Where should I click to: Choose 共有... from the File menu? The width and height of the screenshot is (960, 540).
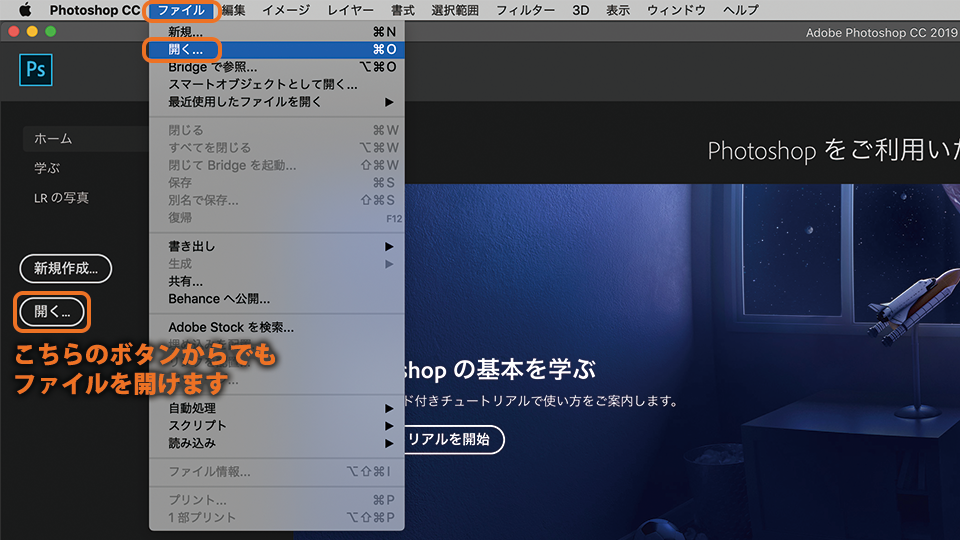[x=277, y=281]
